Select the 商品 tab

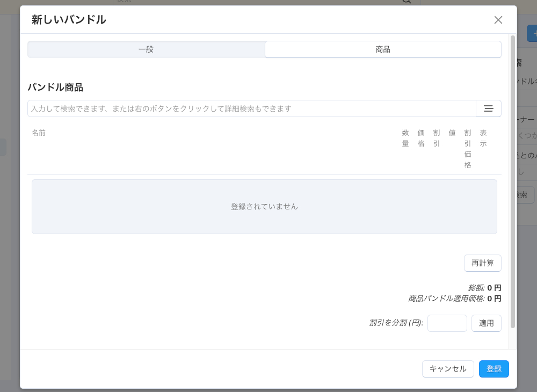coord(383,49)
